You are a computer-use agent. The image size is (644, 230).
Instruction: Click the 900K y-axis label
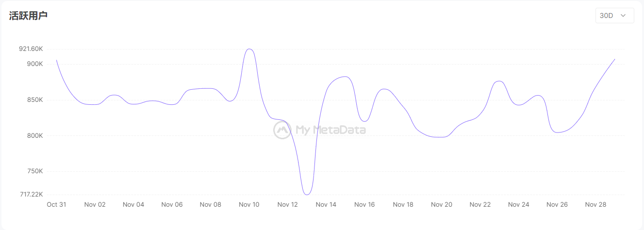(35, 64)
